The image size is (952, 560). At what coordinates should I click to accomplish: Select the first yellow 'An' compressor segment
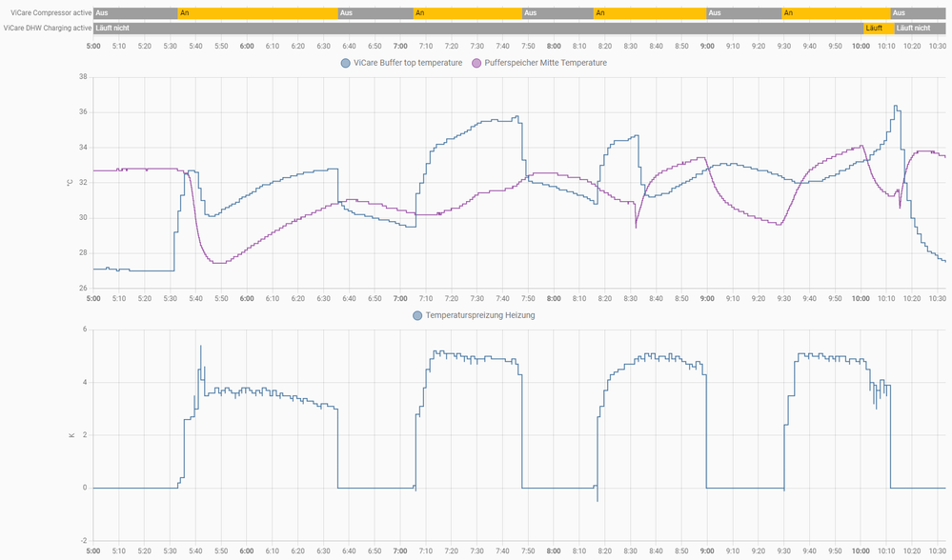pos(257,13)
